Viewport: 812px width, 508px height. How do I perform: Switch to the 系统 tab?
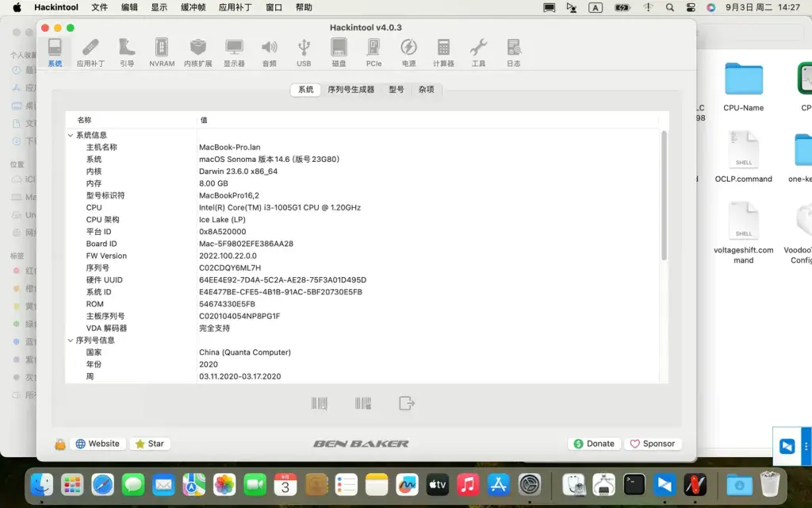tap(305, 89)
